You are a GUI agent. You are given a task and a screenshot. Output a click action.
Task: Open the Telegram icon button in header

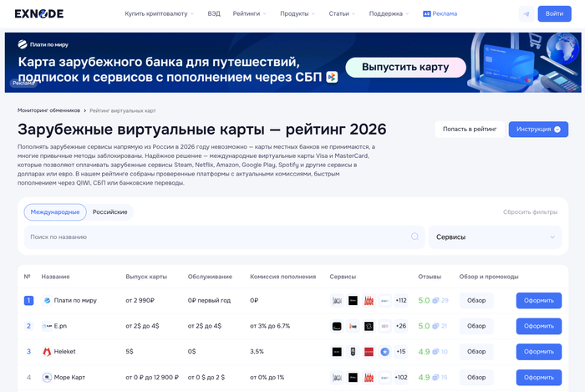[x=526, y=14]
